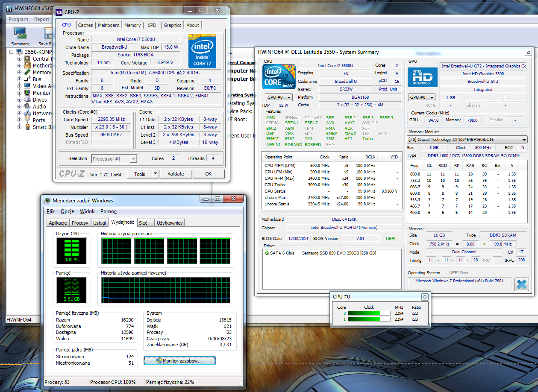Close System Summary via title bar button
538x392 pixels.
[528, 52]
